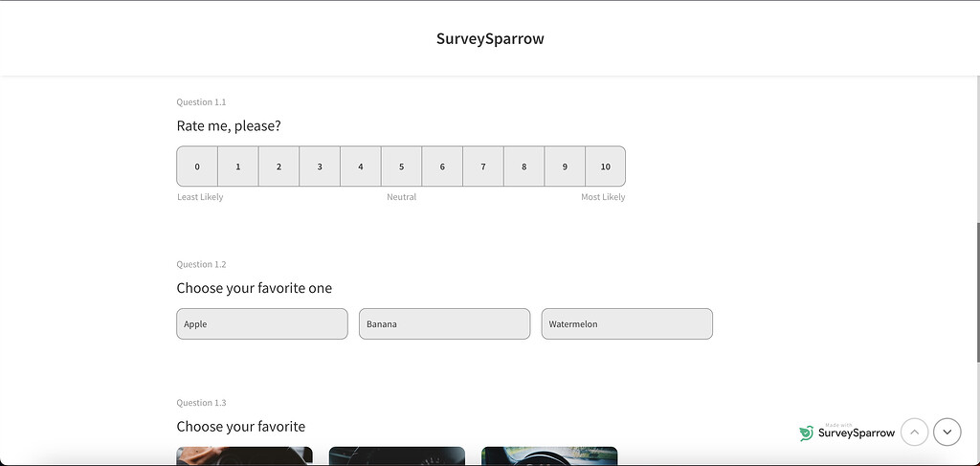Choose rating 5 on the scale
The width and height of the screenshot is (980, 466).
click(401, 166)
